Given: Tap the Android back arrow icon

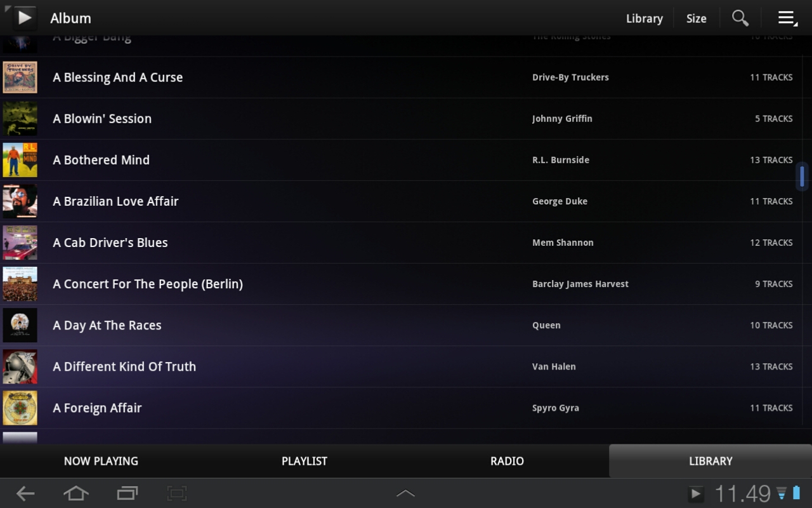Looking at the screenshot, I should point(25,493).
